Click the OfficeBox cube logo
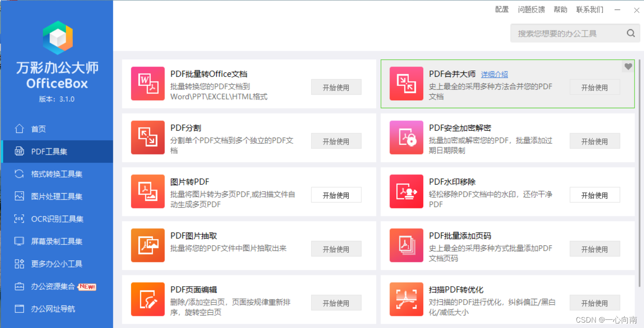The height and width of the screenshot is (328, 644). pyautogui.click(x=57, y=38)
